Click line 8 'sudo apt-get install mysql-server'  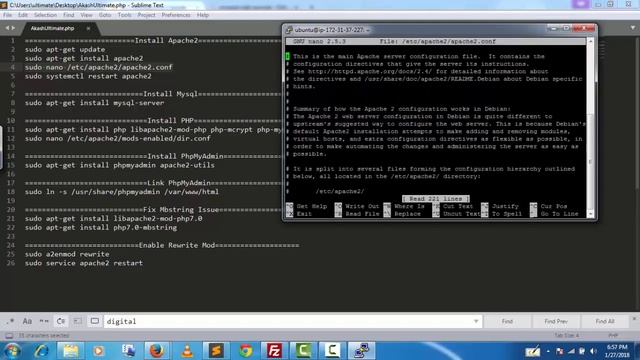94,103
